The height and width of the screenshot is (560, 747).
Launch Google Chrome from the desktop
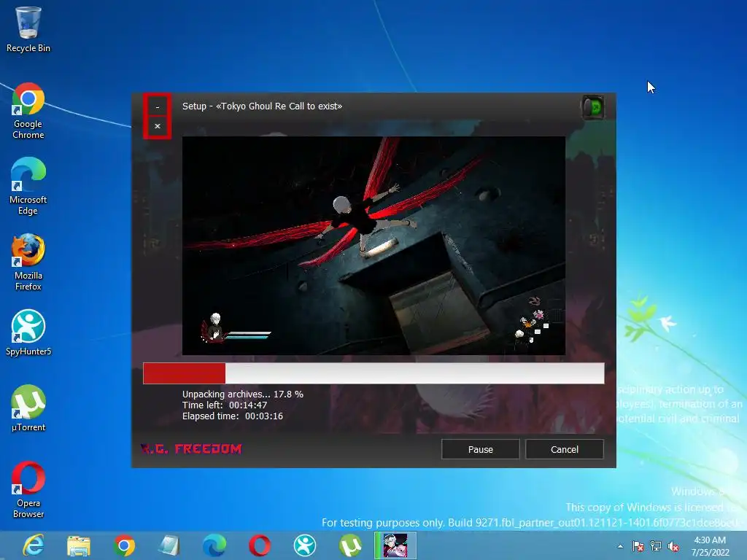click(x=28, y=111)
